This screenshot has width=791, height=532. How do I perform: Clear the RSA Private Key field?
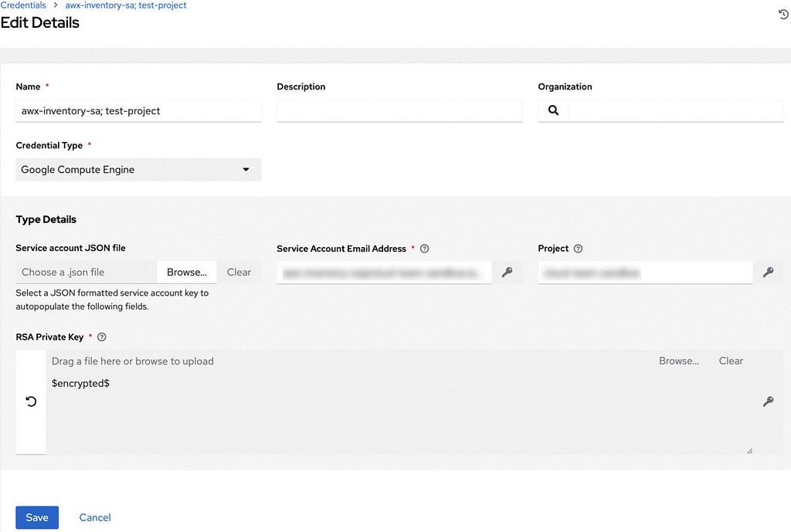tap(731, 361)
